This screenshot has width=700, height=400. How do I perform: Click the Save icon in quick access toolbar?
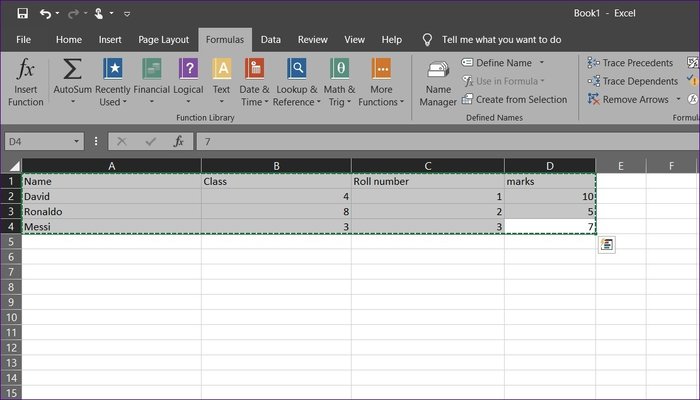[x=22, y=13]
